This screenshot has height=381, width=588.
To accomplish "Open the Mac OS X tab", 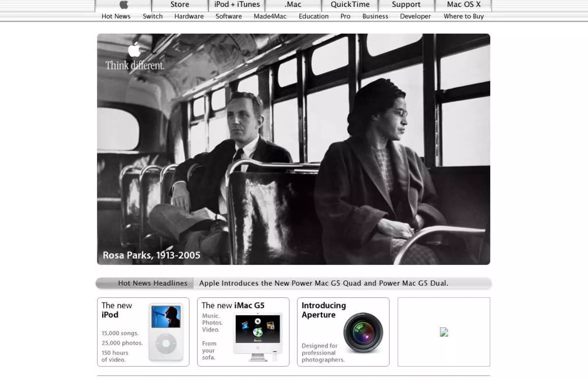I will [x=463, y=5].
